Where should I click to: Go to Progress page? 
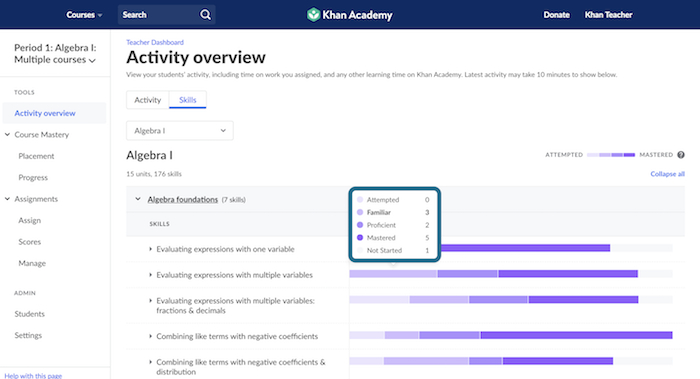(x=33, y=177)
